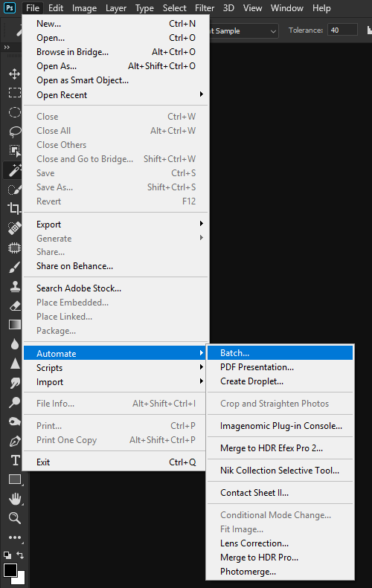Viewport: 372px width, 588px height.
Task: Open the Edit menu
Action: click(x=56, y=8)
